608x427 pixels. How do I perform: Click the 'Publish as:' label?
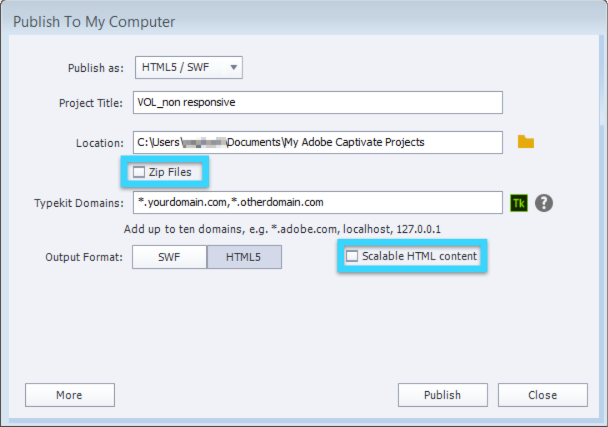pos(96,68)
